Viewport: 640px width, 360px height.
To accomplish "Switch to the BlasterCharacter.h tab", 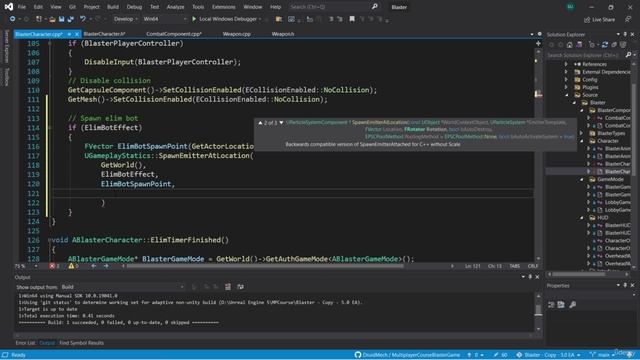I will point(104,34).
